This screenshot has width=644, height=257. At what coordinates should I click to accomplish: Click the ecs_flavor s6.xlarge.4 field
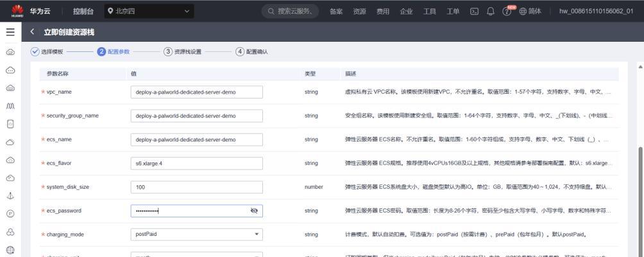197,163
